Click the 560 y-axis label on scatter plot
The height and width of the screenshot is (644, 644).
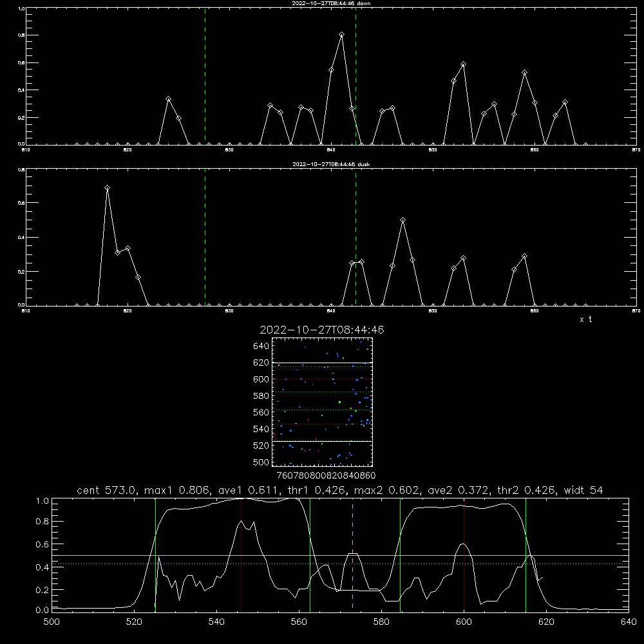click(261, 412)
